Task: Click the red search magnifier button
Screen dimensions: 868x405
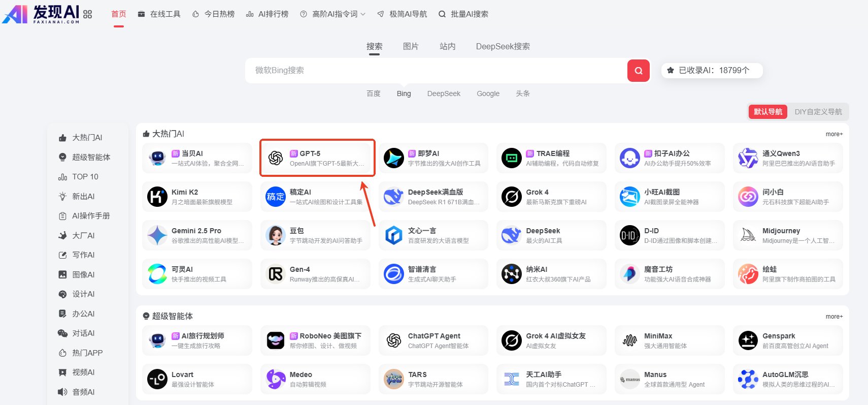Action: tap(639, 71)
